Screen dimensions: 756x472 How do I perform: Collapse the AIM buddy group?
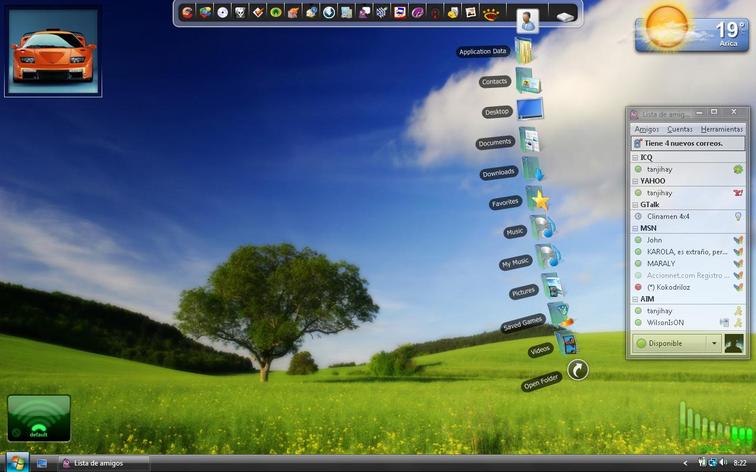pos(635,299)
